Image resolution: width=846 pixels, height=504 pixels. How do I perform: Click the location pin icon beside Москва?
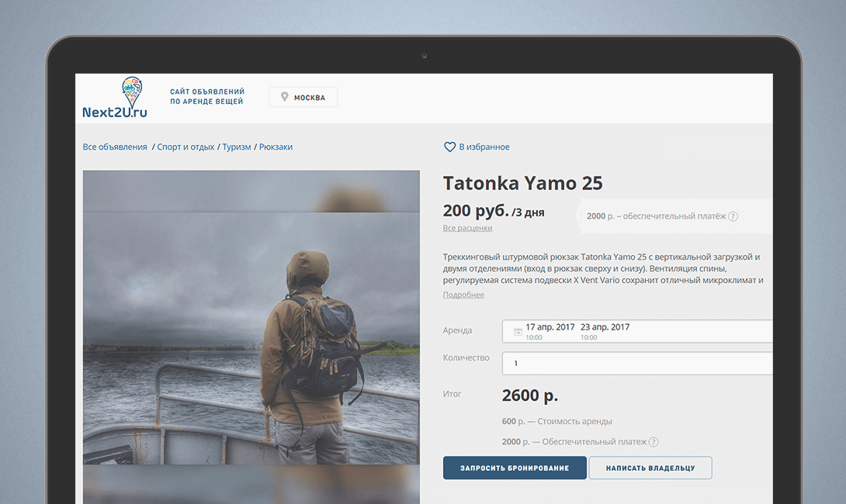coord(285,97)
